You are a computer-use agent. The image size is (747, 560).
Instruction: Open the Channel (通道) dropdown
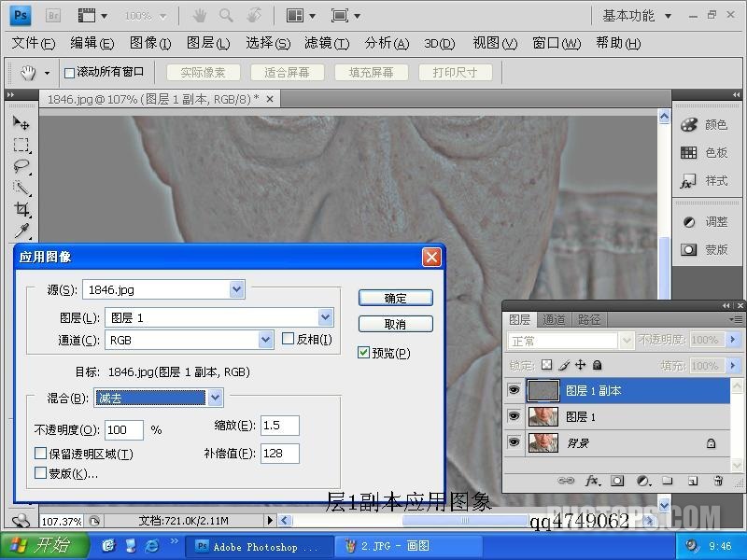pyautogui.click(x=265, y=340)
